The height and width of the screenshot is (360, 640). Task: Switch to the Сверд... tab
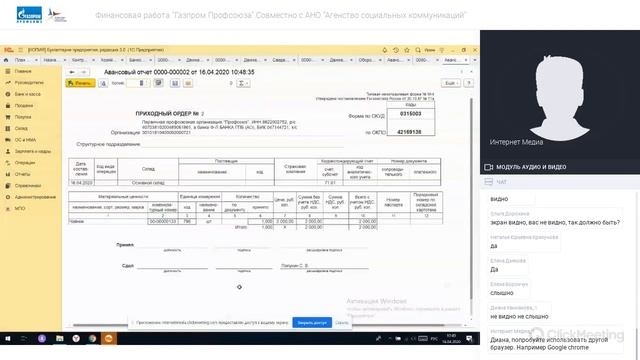coord(283,60)
